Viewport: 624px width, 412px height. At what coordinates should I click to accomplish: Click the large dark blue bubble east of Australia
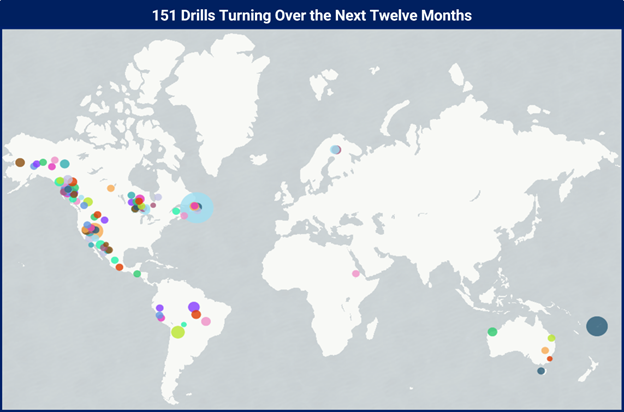597,326
